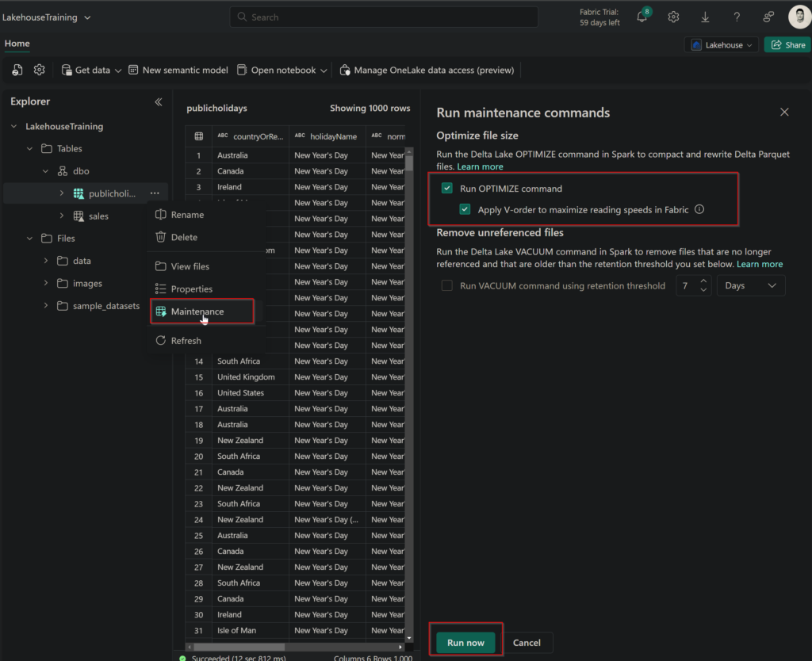This screenshot has width=812, height=661.
Task: Uncheck Apply V-order checkbox
Action: (465, 209)
